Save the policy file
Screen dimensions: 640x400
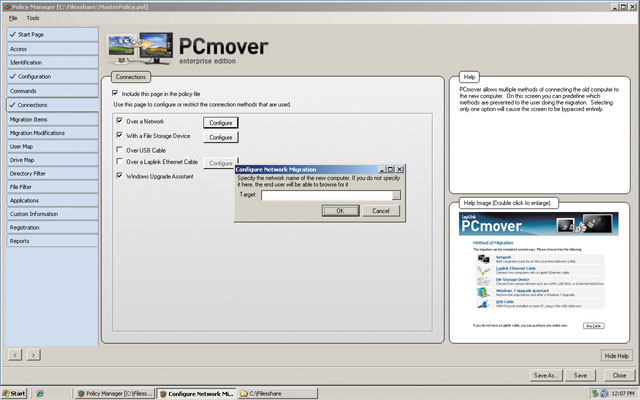point(580,376)
